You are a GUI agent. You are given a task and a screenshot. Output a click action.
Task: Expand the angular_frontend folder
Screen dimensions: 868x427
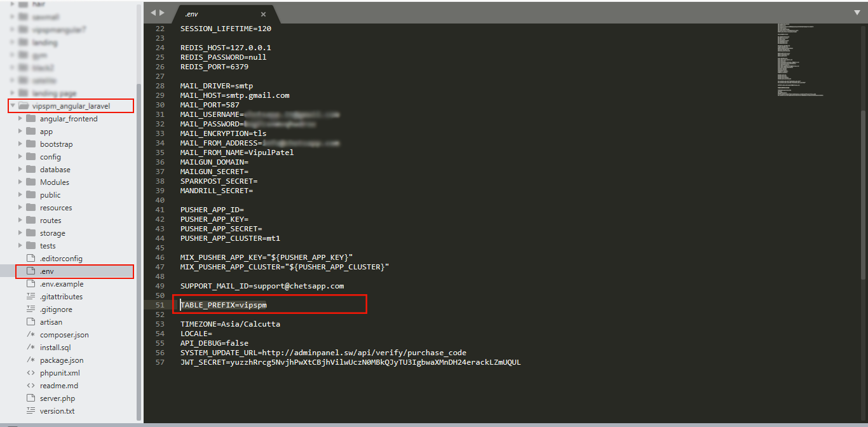[x=21, y=119]
